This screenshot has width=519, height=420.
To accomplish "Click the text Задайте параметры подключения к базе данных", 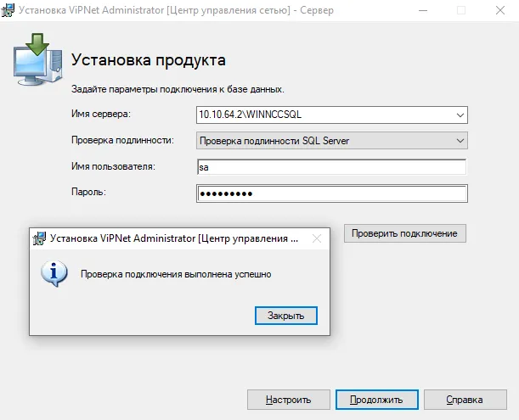I will [x=178, y=89].
